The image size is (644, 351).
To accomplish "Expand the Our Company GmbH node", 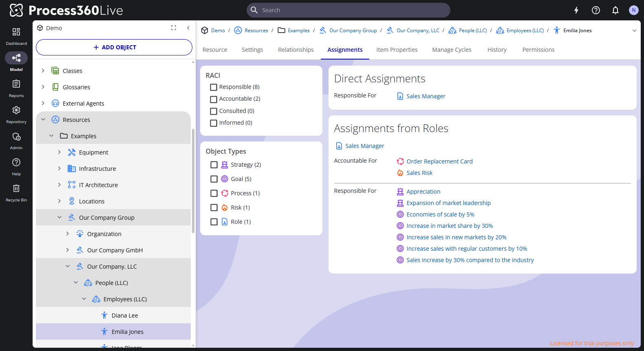I will [68, 250].
